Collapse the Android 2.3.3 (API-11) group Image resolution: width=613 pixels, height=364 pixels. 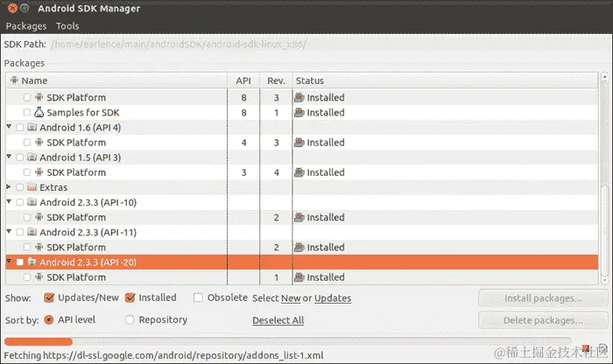pyautogui.click(x=9, y=231)
